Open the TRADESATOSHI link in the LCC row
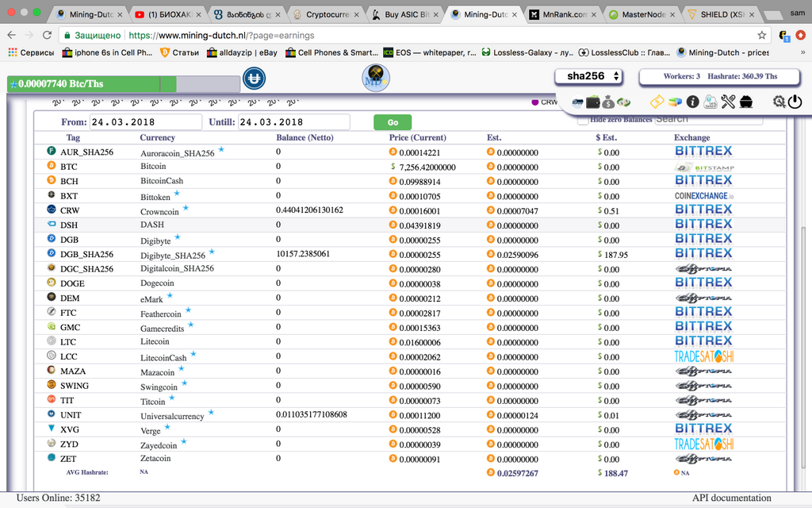The image size is (812, 508). [704, 356]
